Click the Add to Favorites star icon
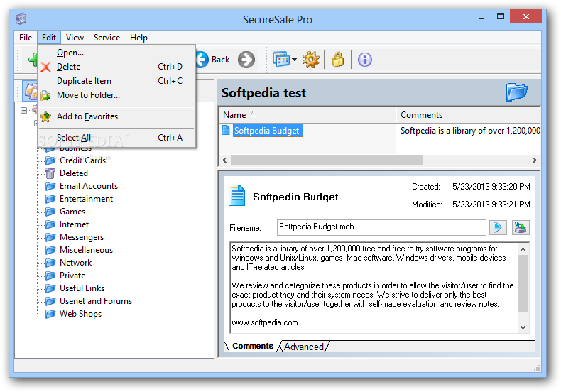The image size is (561, 392). tap(45, 116)
